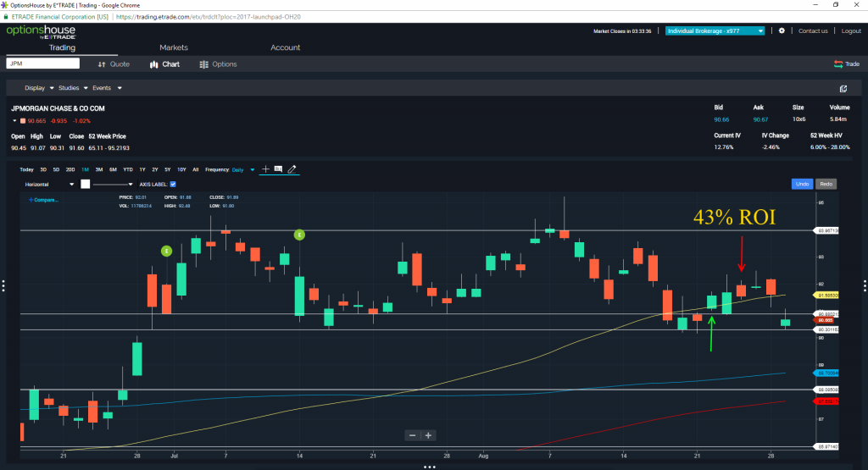Open the Quote view
This screenshot has height=470, width=868.
pyautogui.click(x=114, y=64)
